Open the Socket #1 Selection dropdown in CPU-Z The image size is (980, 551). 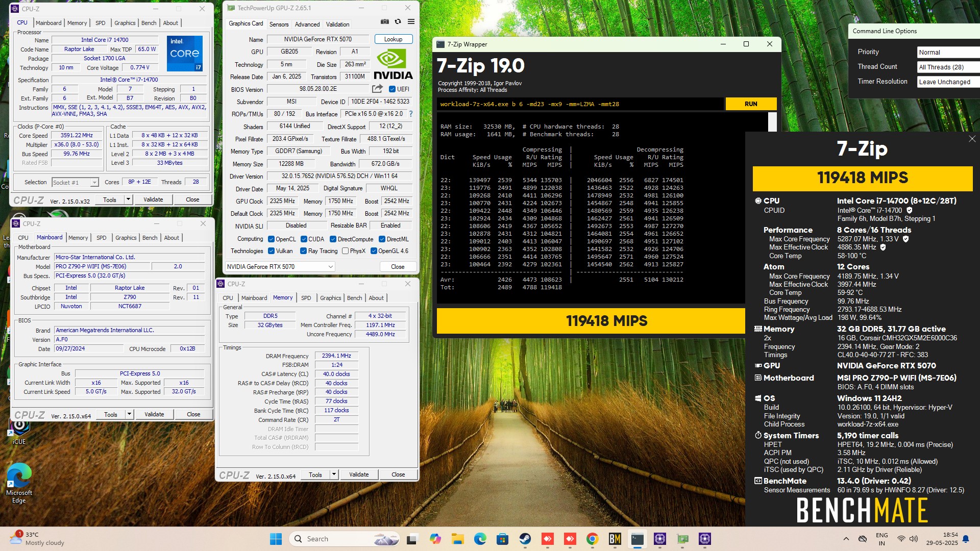(x=75, y=182)
